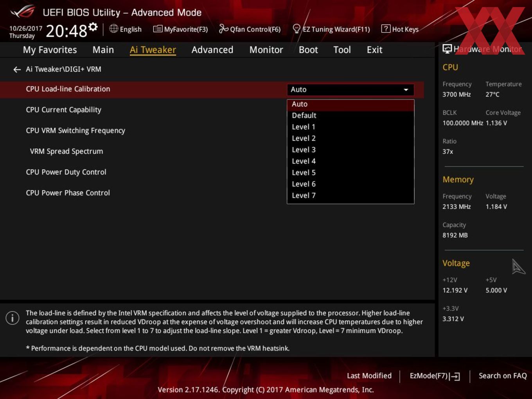Open Search on FAQ link
This screenshot has height=399, width=532.
pyautogui.click(x=503, y=376)
